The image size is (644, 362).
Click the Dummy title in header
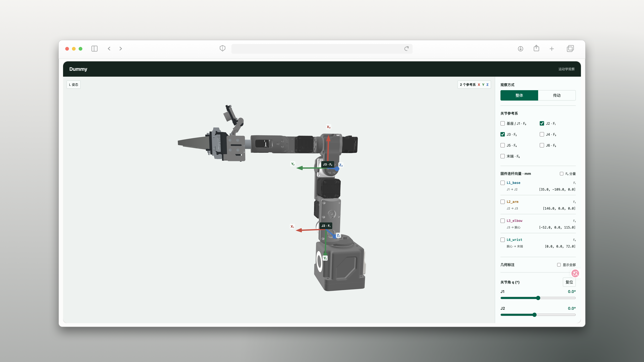tap(78, 69)
